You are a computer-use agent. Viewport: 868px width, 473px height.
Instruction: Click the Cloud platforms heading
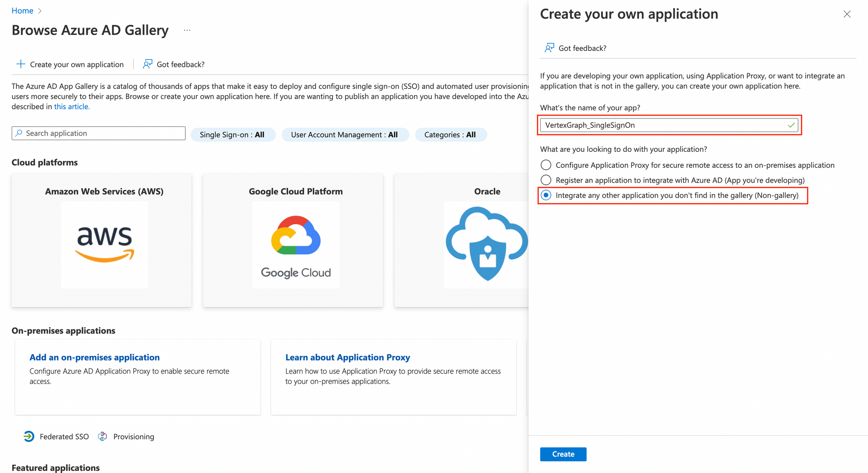click(x=45, y=162)
